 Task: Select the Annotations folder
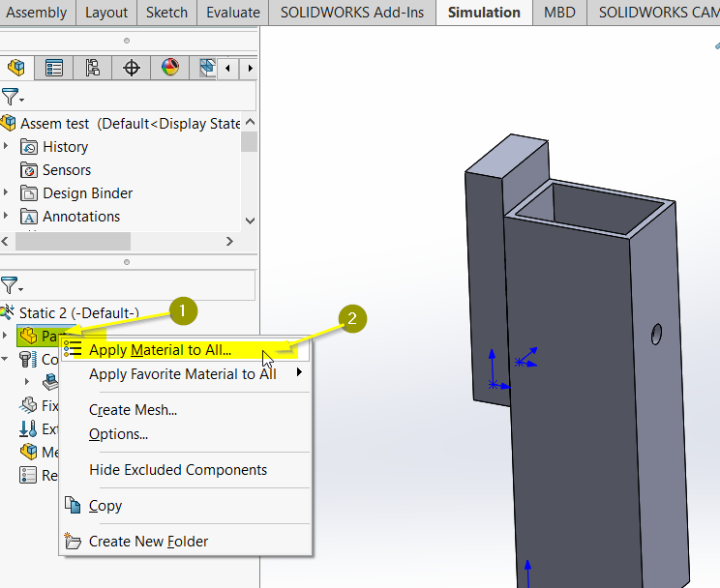pyautogui.click(x=70, y=217)
